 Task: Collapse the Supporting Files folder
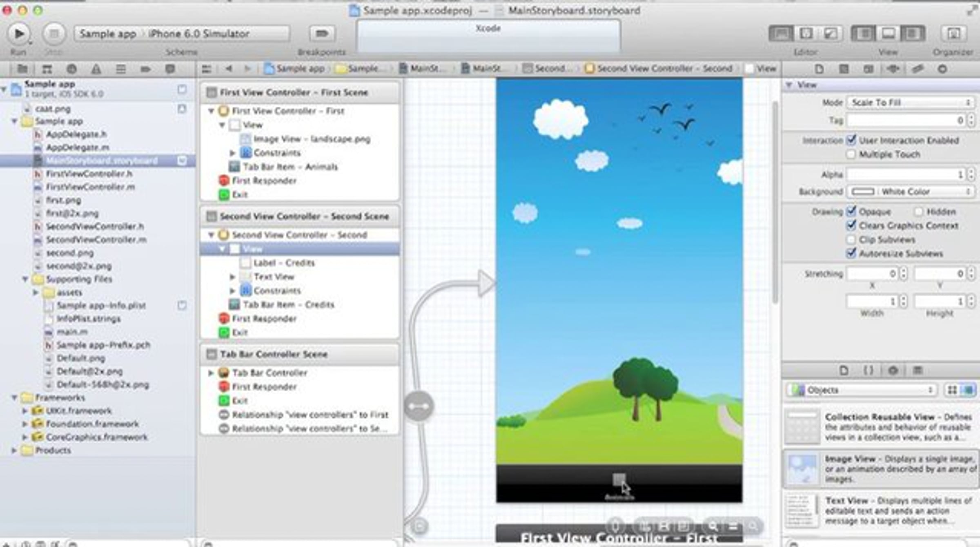click(25, 279)
